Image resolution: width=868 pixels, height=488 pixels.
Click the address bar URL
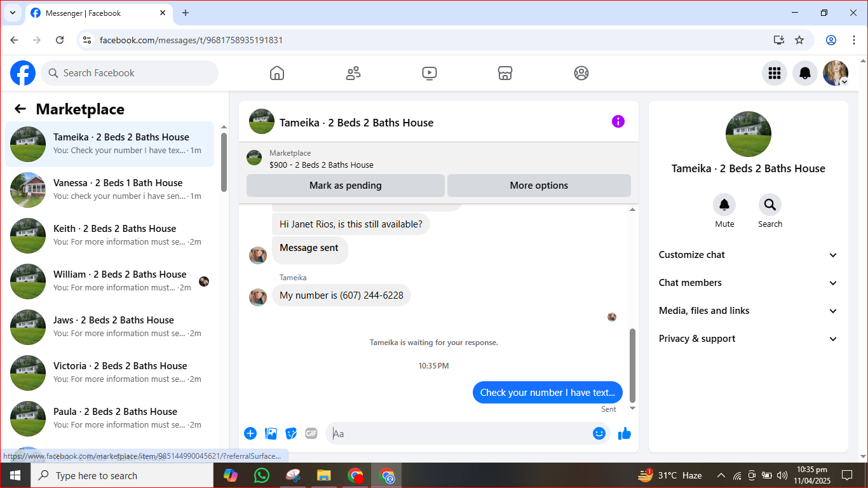[x=191, y=40]
